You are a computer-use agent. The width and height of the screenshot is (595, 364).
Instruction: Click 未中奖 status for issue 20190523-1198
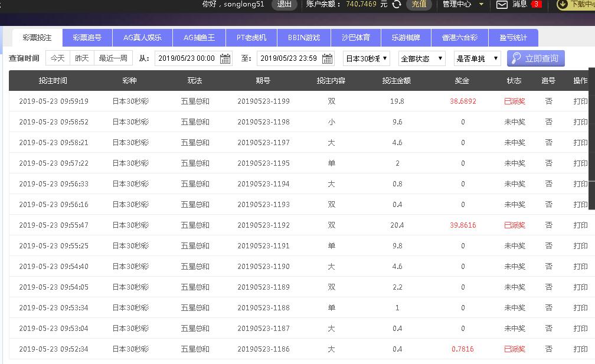(x=515, y=122)
